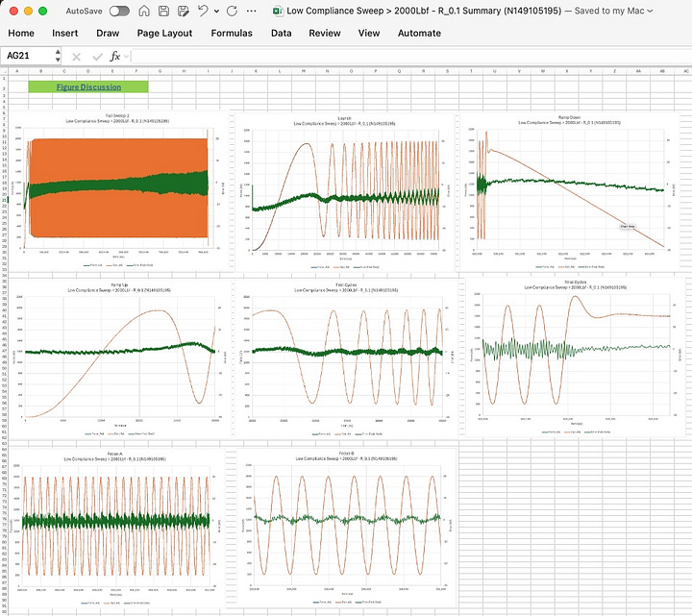Select the Focus B chart
This screenshot has width=692, height=616.
pyautogui.click(x=346, y=528)
